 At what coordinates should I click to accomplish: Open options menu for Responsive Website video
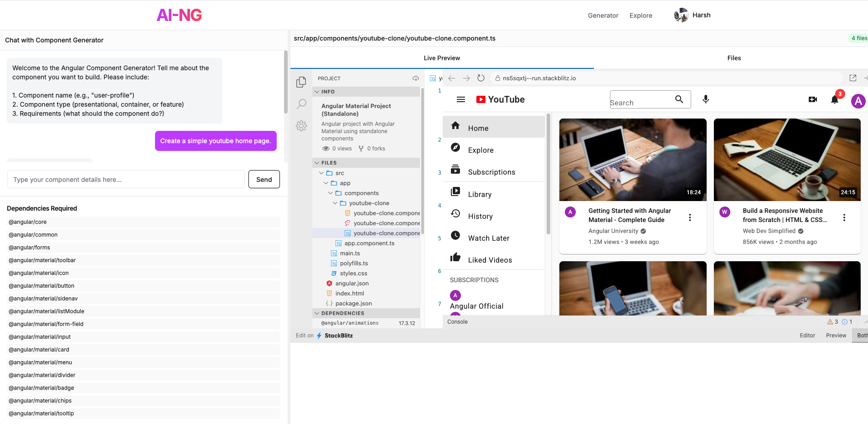pyautogui.click(x=844, y=218)
